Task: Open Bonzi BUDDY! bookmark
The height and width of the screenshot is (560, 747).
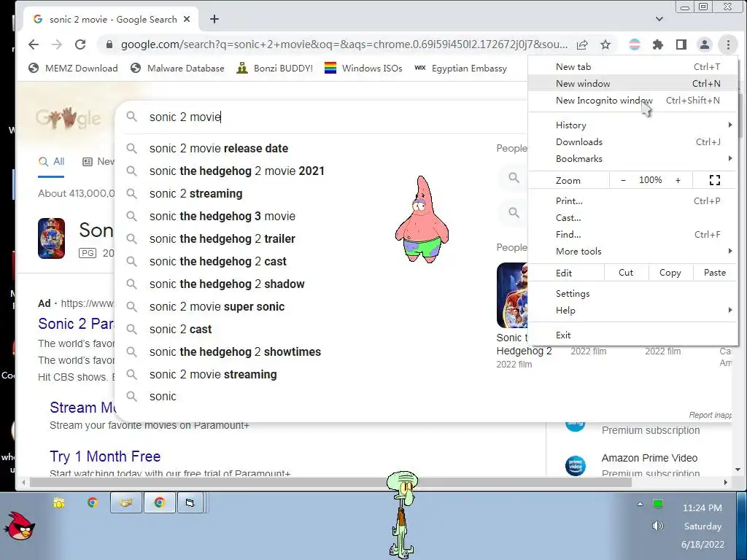Action: click(275, 68)
